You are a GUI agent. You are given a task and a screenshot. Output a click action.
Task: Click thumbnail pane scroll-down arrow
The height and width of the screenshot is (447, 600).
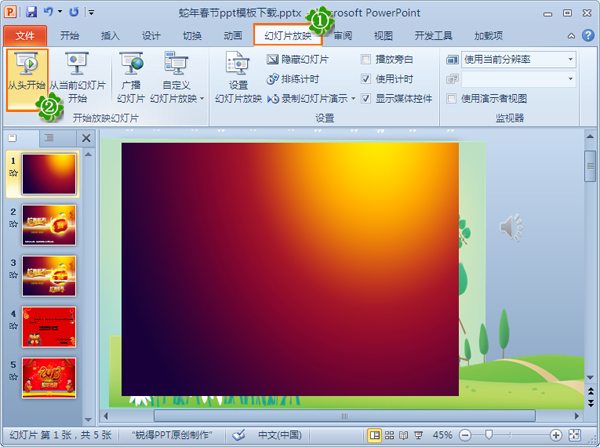tap(88, 420)
